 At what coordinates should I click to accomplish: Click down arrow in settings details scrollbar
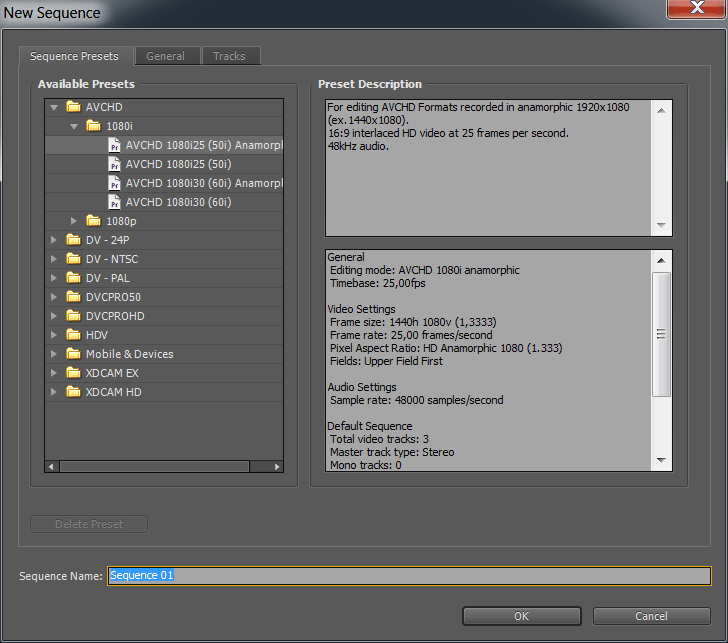point(661,460)
